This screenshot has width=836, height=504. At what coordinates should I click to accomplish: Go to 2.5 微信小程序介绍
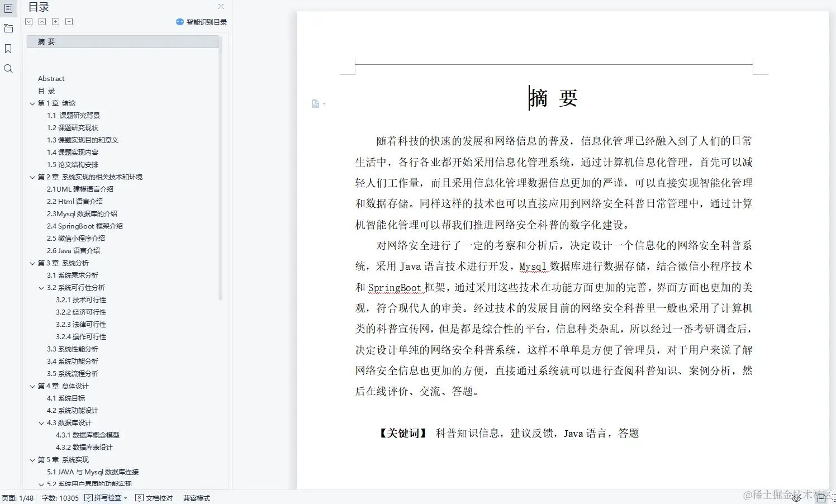pyautogui.click(x=76, y=239)
